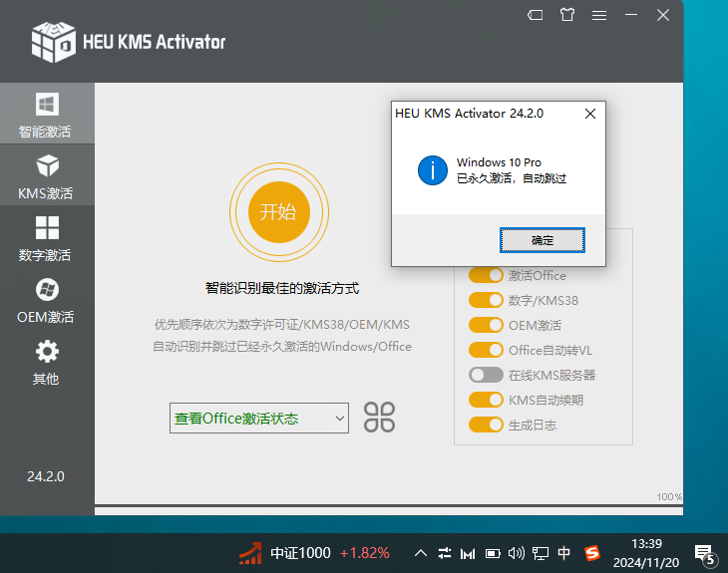The height and width of the screenshot is (573, 728).
Task: Toggle the 数字/KMS38 switch
Action: pyautogui.click(x=486, y=300)
